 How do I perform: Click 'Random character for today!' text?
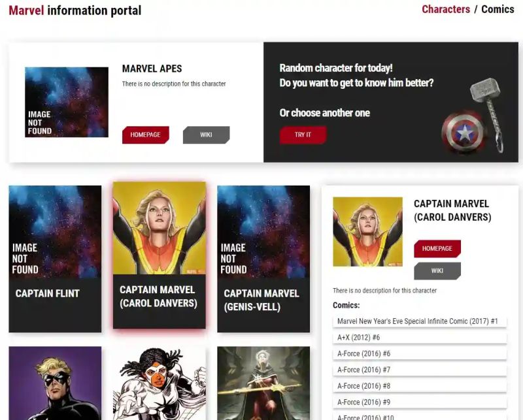pos(336,68)
